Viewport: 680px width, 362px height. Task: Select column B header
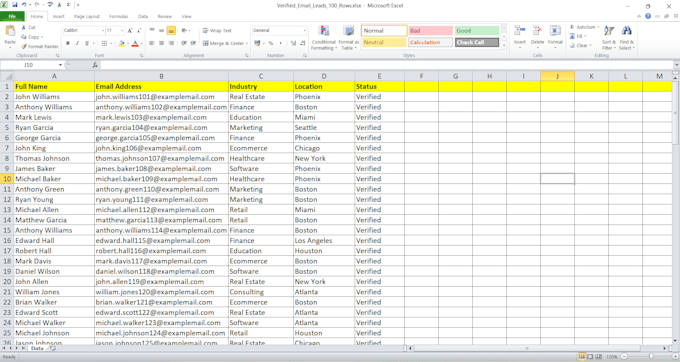coord(161,76)
